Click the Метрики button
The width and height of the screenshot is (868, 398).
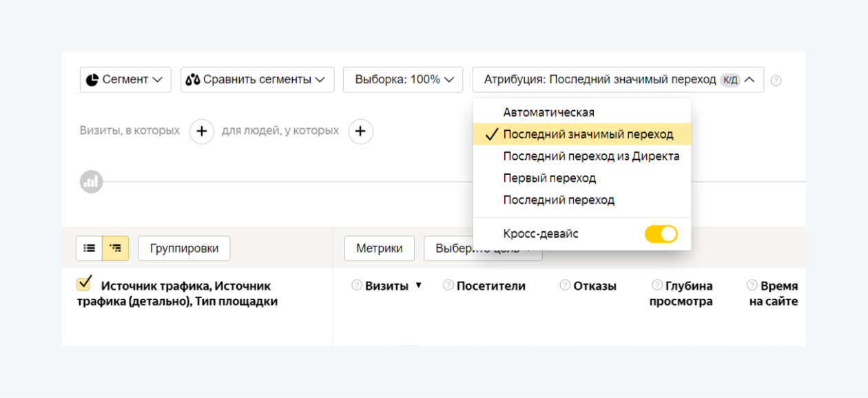click(x=379, y=249)
